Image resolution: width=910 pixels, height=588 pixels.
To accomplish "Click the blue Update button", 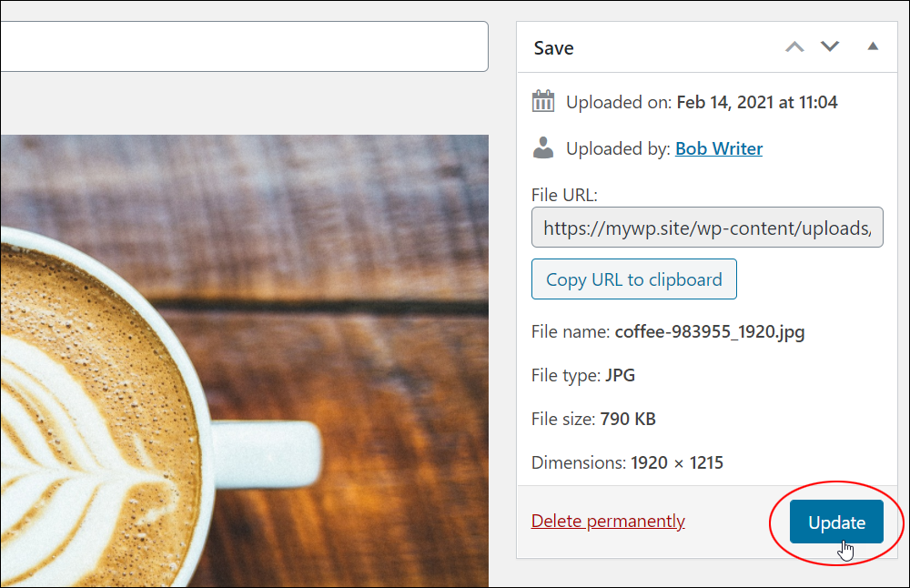I will coord(836,522).
